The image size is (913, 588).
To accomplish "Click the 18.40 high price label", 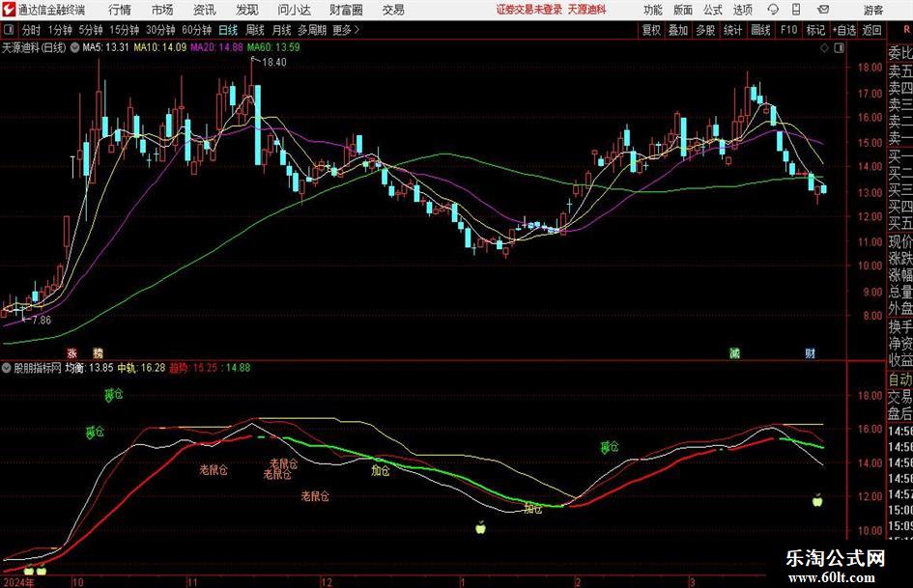I will (x=274, y=63).
